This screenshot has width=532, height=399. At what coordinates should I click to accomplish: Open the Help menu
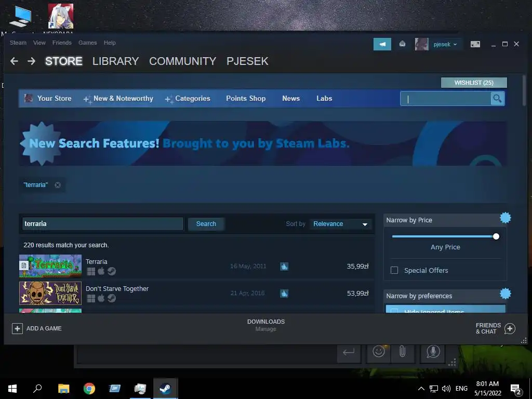110,43
